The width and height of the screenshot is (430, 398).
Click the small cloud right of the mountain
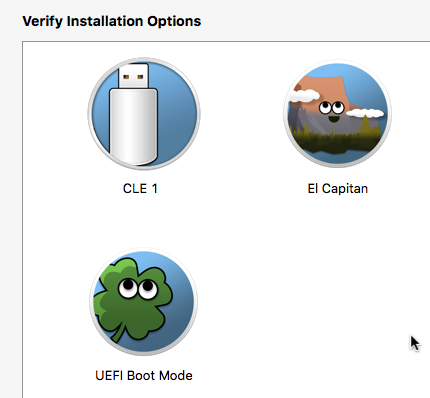(365, 113)
